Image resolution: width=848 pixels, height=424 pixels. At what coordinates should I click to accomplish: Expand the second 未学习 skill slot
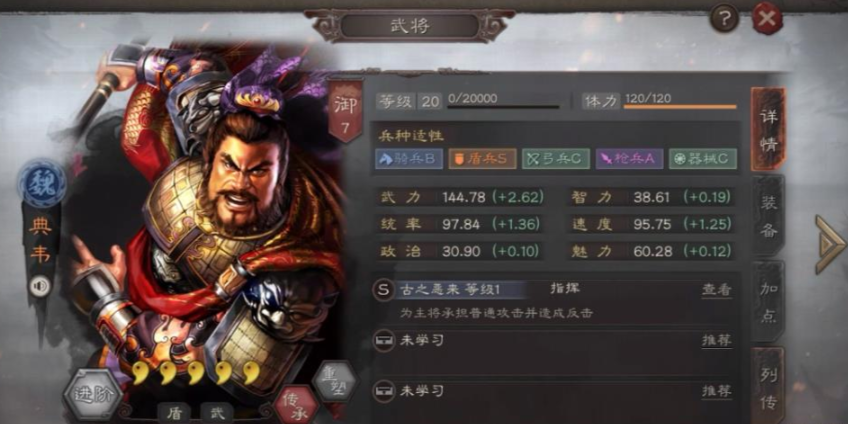click(554, 390)
